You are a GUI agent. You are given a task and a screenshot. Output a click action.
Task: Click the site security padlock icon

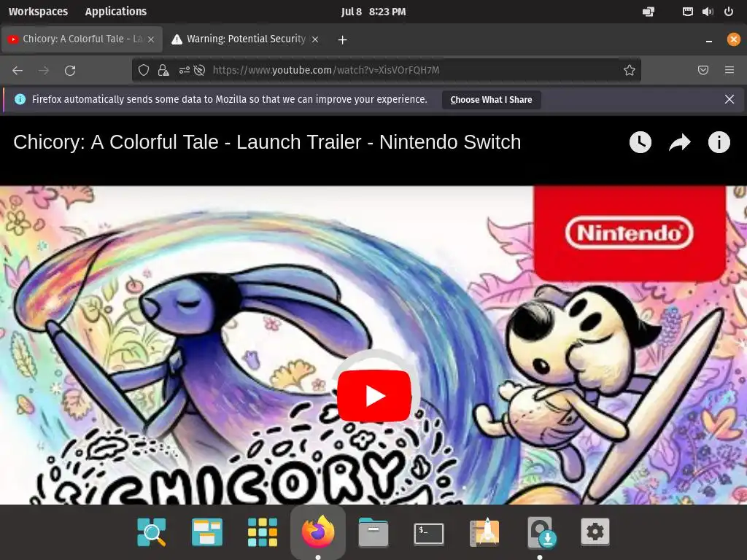point(163,71)
